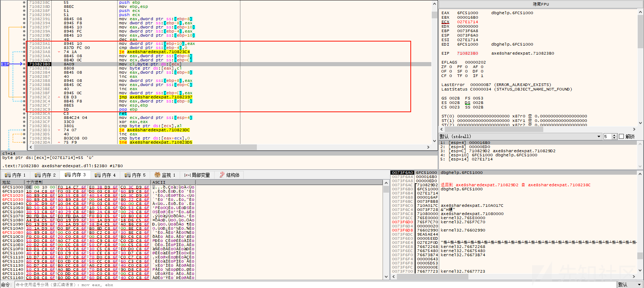Toggle the PF flag value

pyautogui.click(x=466, y=67)
